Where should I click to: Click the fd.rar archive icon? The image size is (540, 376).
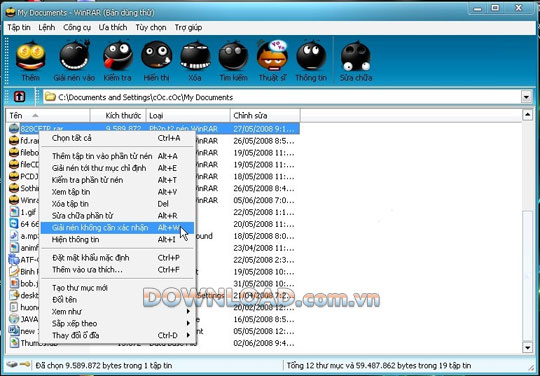(x=14, y=140)
